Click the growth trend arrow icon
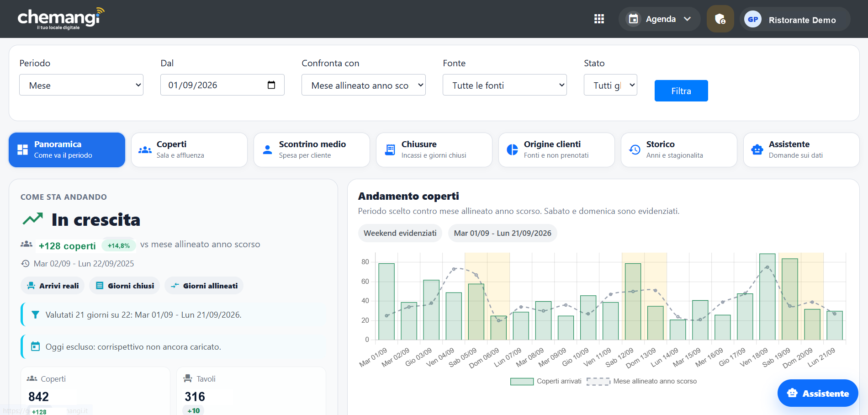The height and width of the screenshot is (415, 868). click(x=33, y=219)
